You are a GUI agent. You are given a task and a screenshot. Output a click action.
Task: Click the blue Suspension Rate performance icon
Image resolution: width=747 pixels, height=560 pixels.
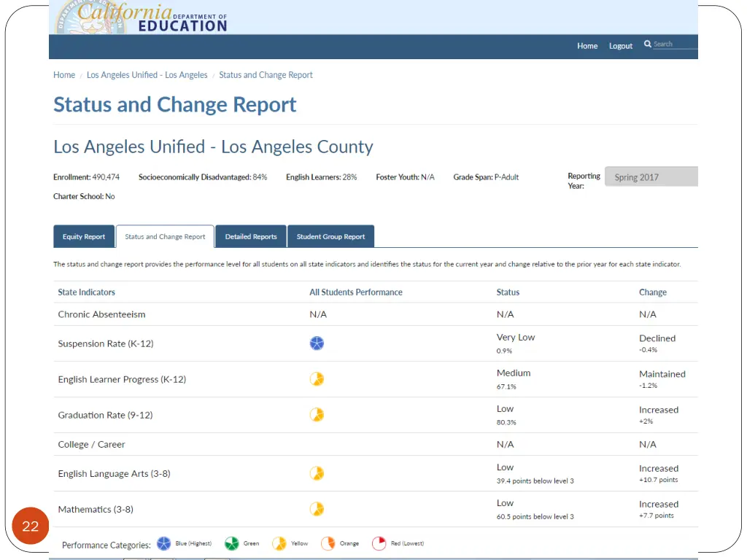[317, 343]
